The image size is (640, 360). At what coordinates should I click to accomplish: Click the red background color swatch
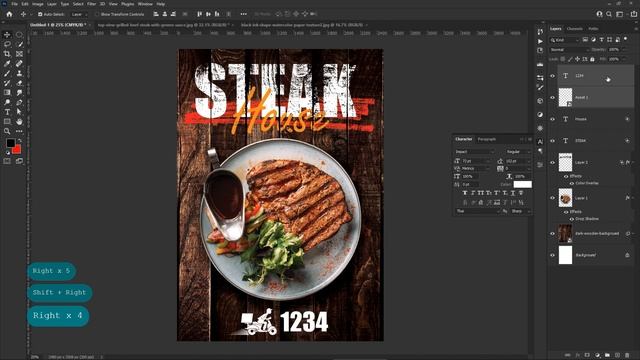(17, 150)
